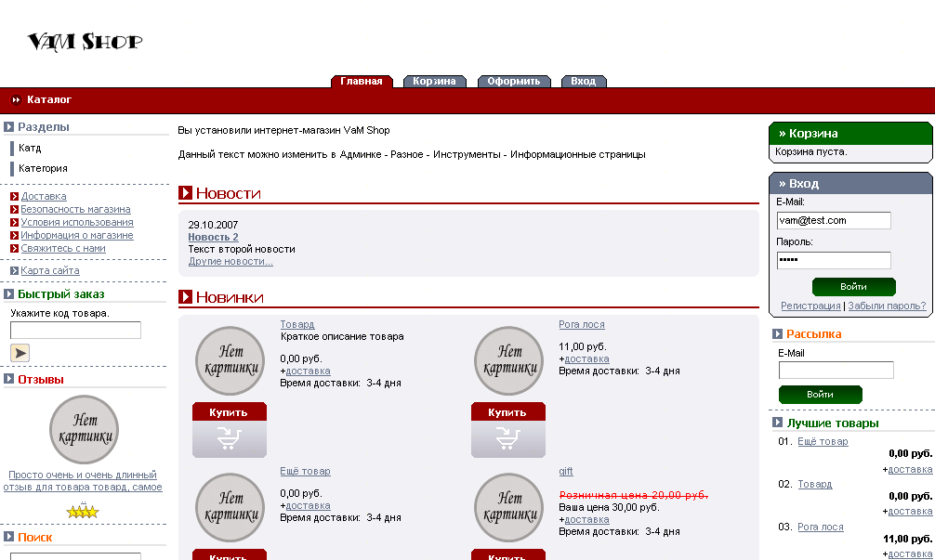Image resolution: width=935 pixels, height=560 pixels.
Task: Click the Войти login button
Action: [x=854, y=287]
